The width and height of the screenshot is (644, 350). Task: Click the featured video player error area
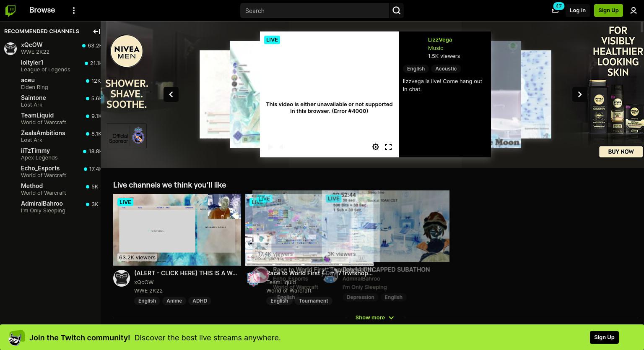pyautogui.click(x=329, y=94)
